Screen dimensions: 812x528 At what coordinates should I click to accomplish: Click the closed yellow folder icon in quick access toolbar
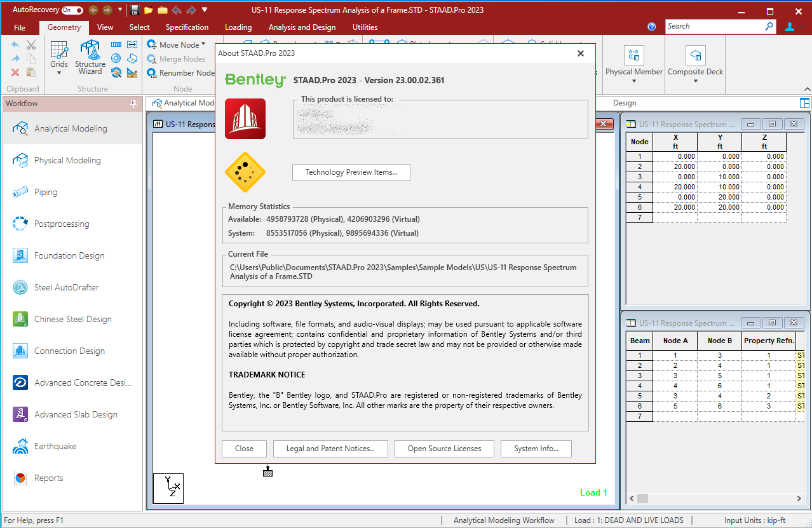(x=163, y=10)
